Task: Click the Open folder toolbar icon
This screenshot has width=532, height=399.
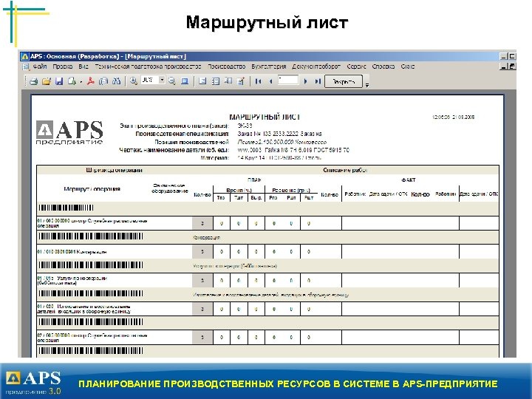Action: click(x=47, y=81)
